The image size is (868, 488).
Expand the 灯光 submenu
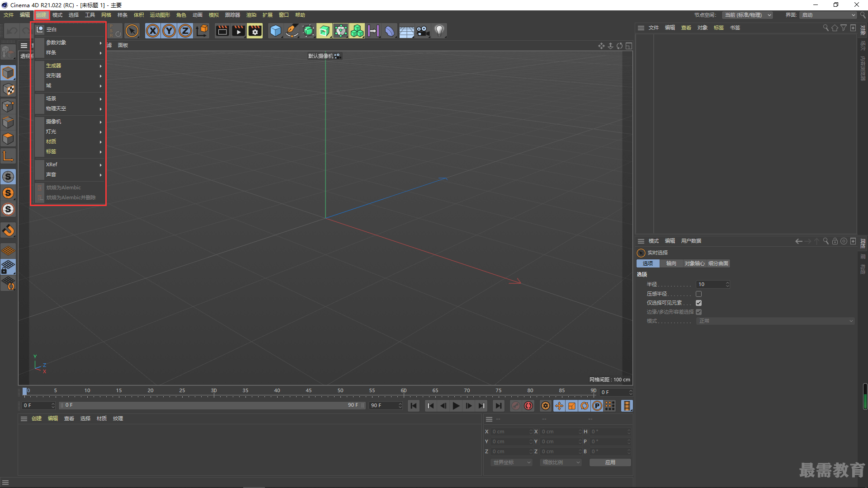(70, 131)
